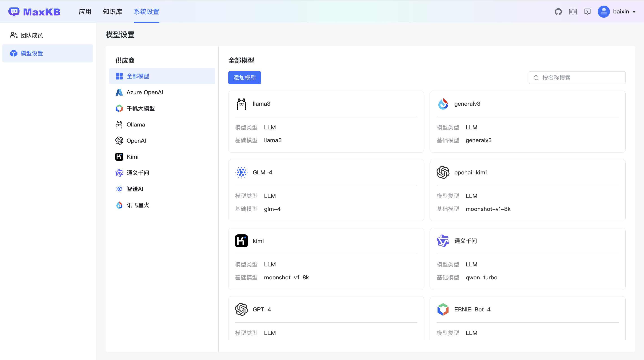Select the 通义千问 provider entry
The width and height of the screenshot is (644, 360).
(x=137, y=173)
